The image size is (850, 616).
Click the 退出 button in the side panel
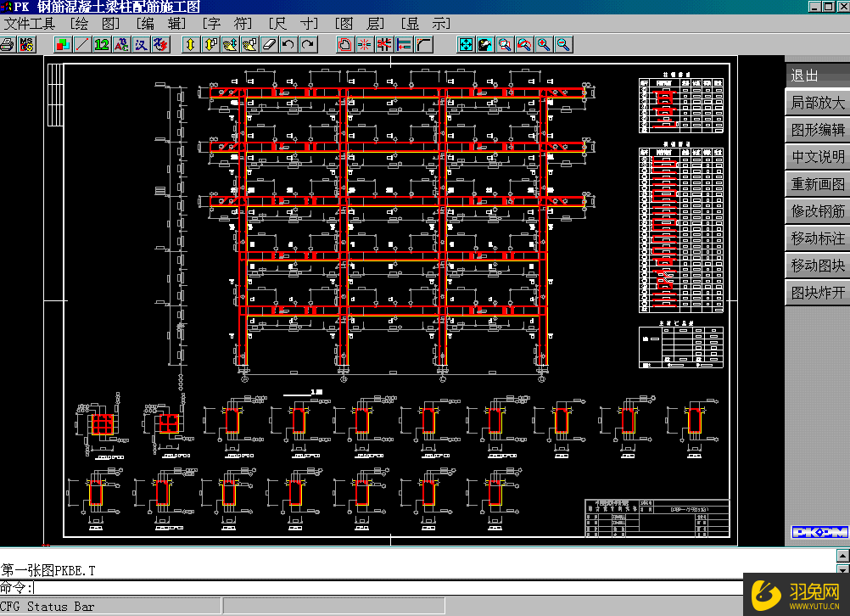pos(817,76)
